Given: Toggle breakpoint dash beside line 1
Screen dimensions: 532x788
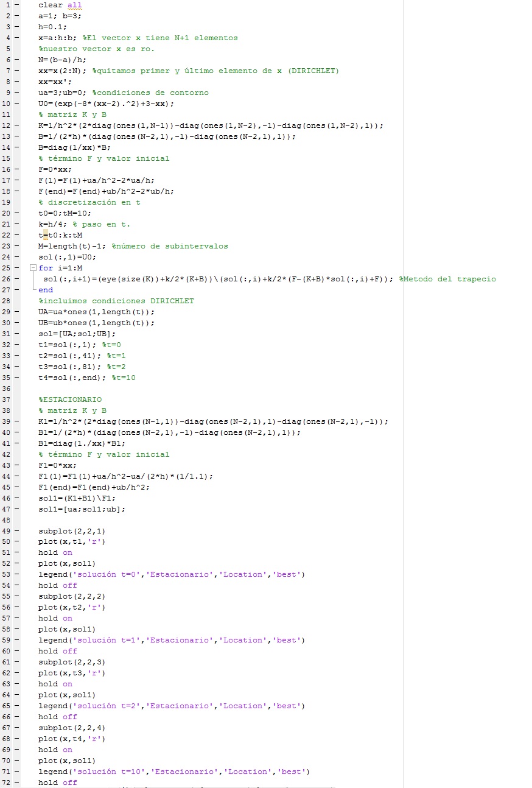Looking at the screenshot, I should coord(16,5).
